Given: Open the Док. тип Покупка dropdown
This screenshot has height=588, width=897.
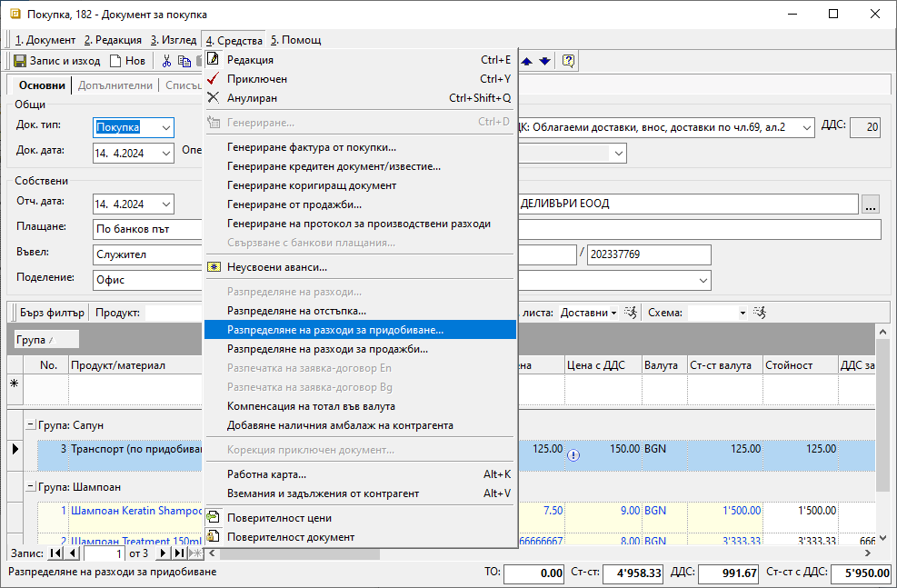Looking at the screenshot, I should (165, 128).
